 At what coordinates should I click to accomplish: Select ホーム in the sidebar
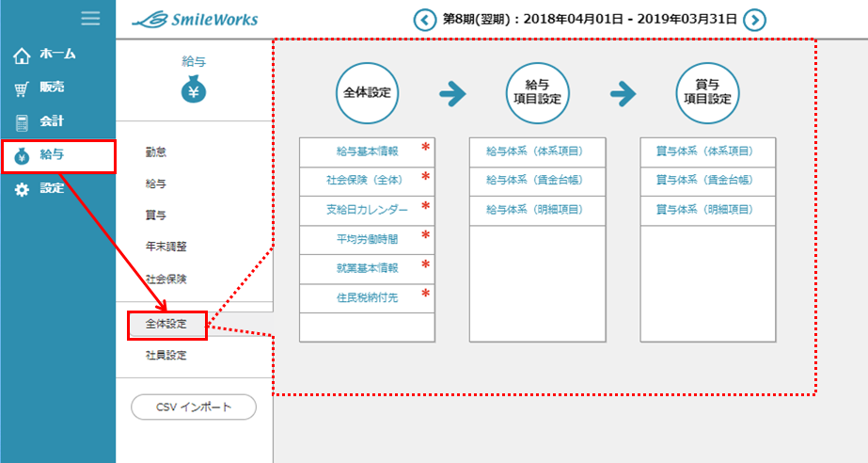[57, 54]
